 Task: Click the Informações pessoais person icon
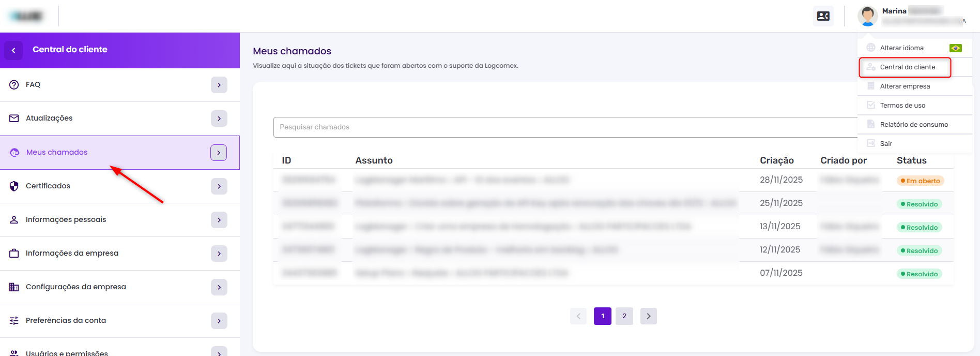tap(14, 220)
